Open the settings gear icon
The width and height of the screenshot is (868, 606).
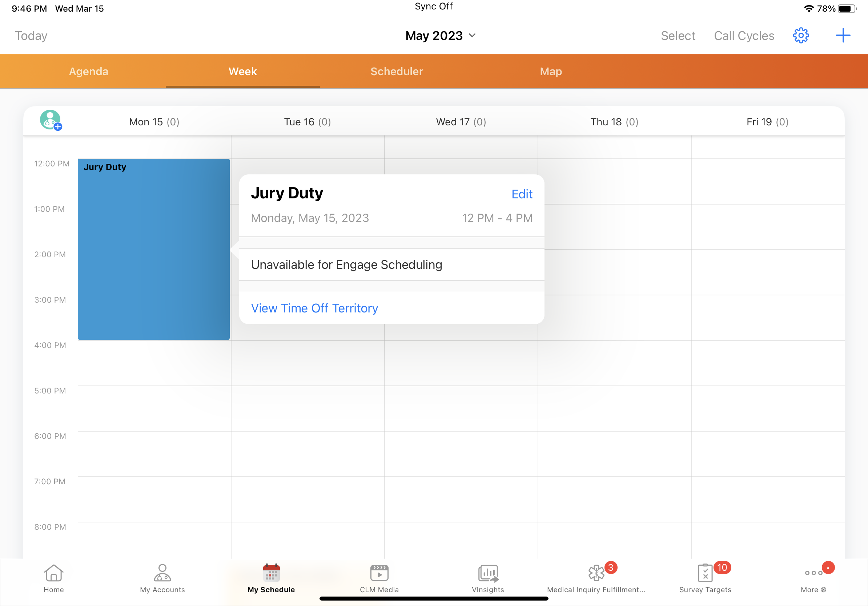pos(800,36)
